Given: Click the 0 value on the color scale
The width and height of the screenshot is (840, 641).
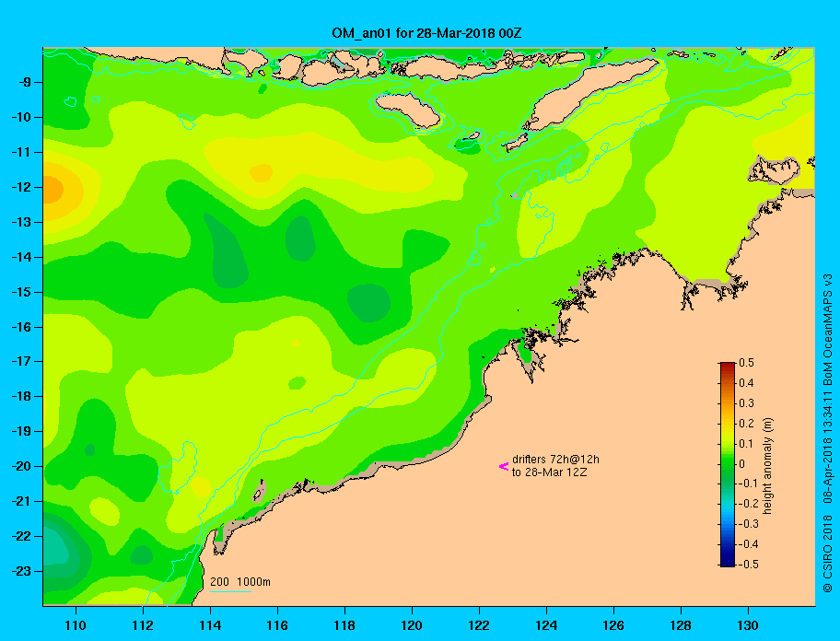Looking at the screenshot, I should (742, 464).
